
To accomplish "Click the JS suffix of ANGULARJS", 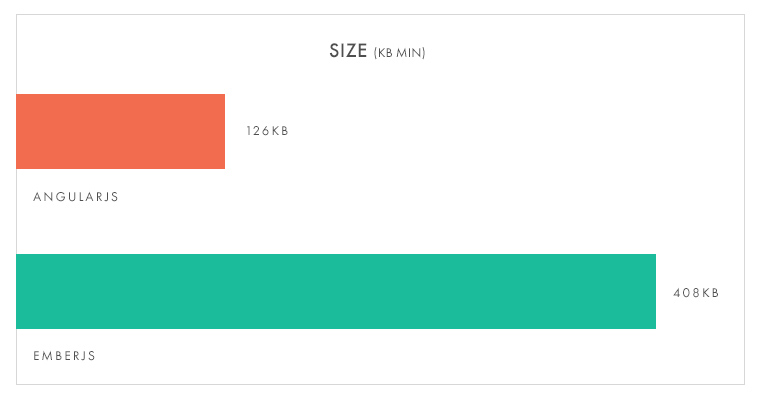I will pos(112,196).
